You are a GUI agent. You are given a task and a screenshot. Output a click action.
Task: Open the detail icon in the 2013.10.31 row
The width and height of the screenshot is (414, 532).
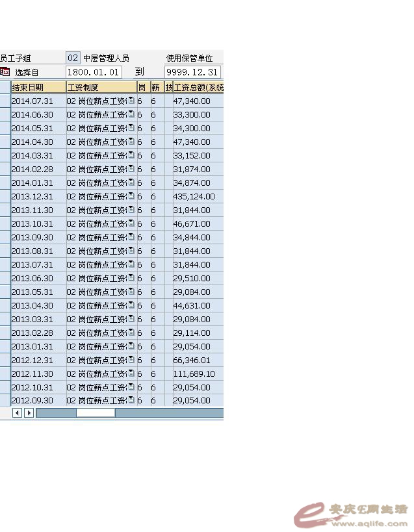click(131, 223)
